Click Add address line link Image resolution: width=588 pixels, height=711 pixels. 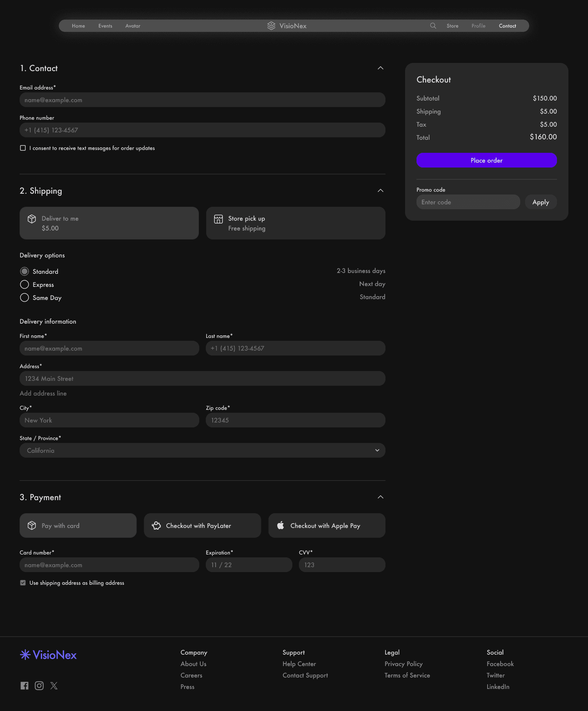coord(43,393)
